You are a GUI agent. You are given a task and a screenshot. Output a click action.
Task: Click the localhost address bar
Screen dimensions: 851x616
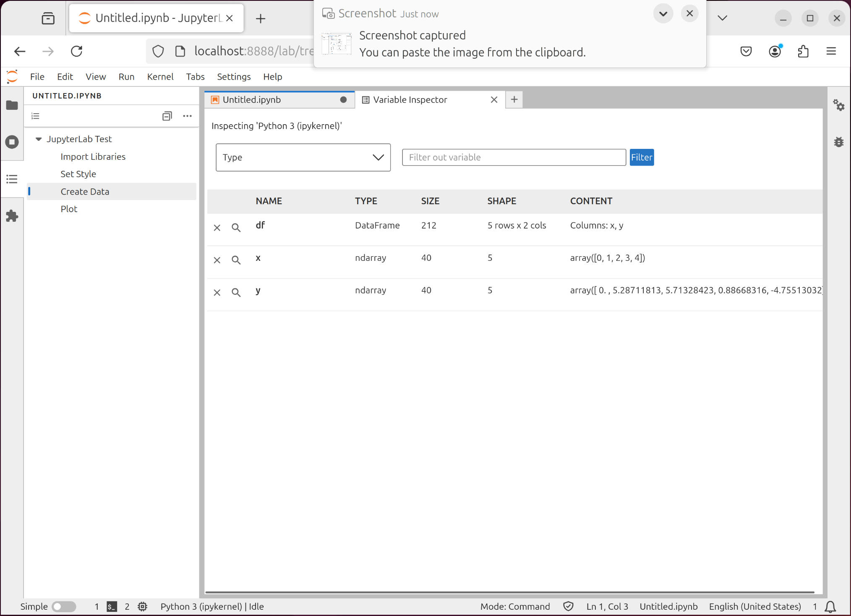click(x=253, y=52)
